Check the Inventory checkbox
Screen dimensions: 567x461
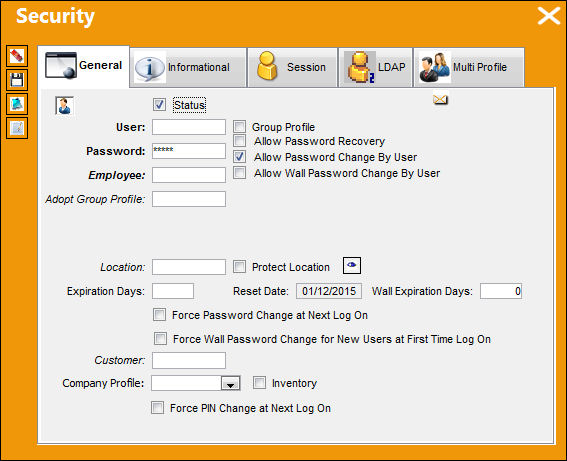pos(259,383)
